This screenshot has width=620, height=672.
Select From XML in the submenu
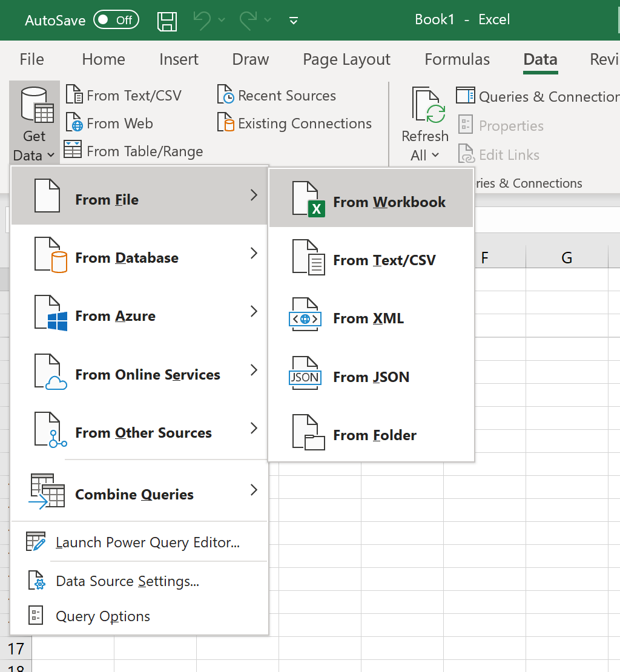371,315
